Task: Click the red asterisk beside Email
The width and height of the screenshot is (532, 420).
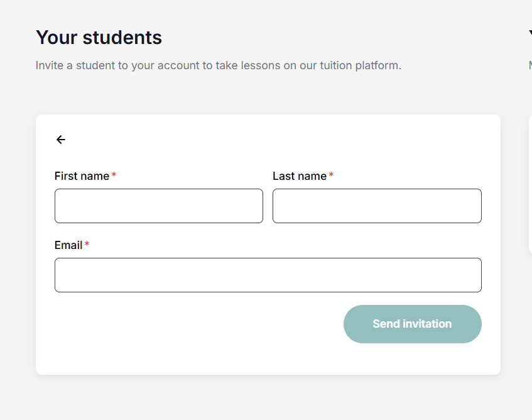Action: click(x=87, y=245)
